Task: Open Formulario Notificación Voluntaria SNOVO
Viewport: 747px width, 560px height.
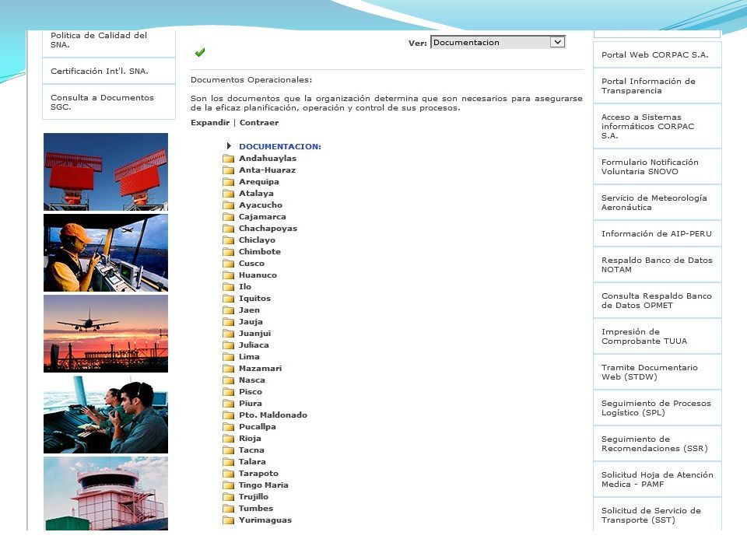Action: (658, 166)
